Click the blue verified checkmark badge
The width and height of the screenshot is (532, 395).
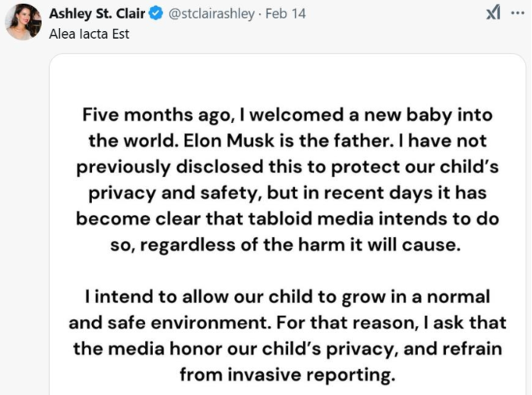(155, 14)
